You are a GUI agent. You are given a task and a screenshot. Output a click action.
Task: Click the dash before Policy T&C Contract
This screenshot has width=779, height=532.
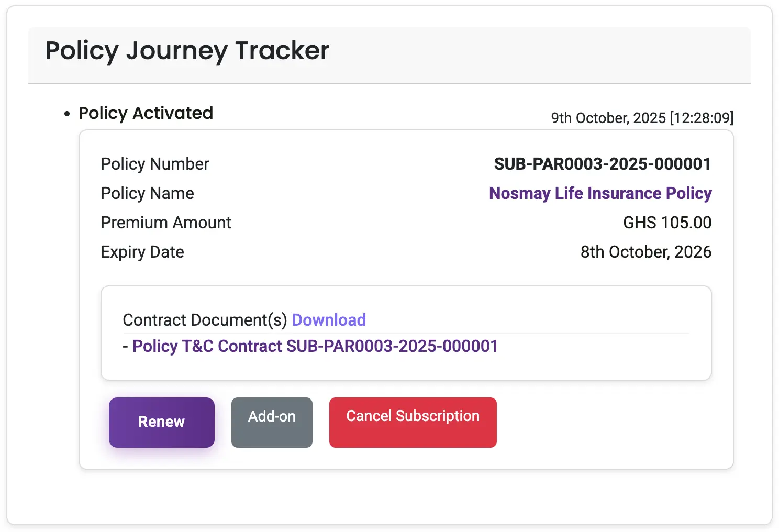(x=125, y=347)
